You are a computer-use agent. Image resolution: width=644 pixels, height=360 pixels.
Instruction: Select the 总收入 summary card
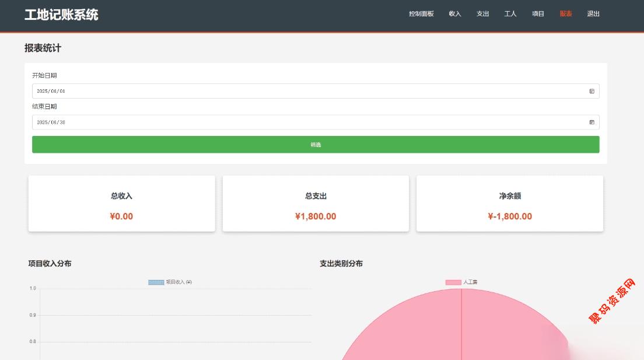tap(121, 204)
